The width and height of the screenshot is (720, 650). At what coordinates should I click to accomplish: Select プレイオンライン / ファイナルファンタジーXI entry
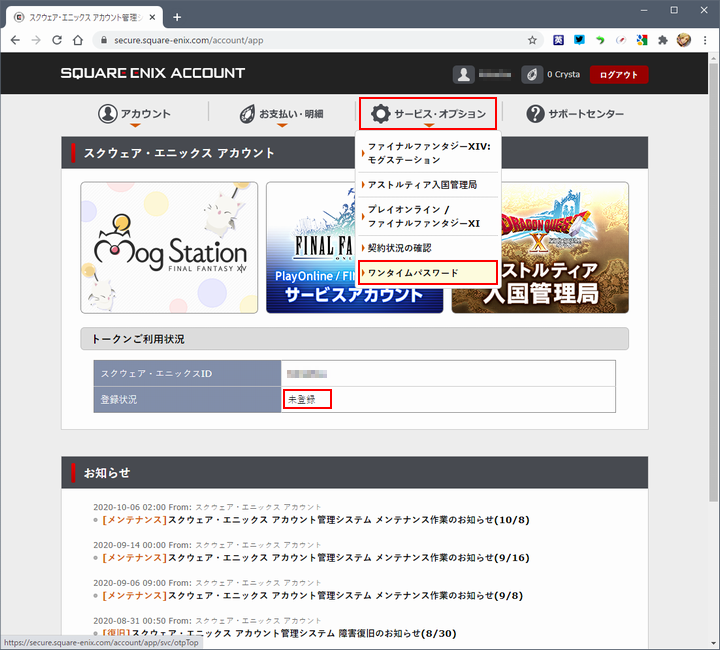(428, 216)
